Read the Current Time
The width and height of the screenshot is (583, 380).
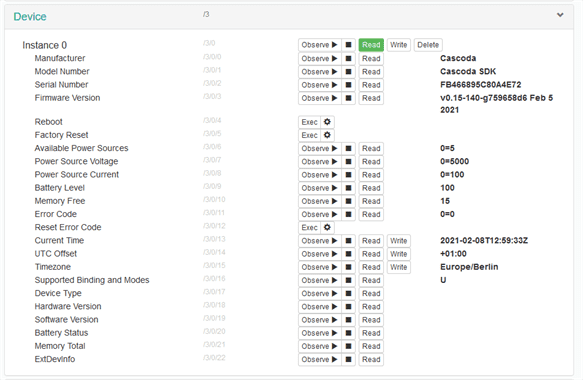(371, 241)
